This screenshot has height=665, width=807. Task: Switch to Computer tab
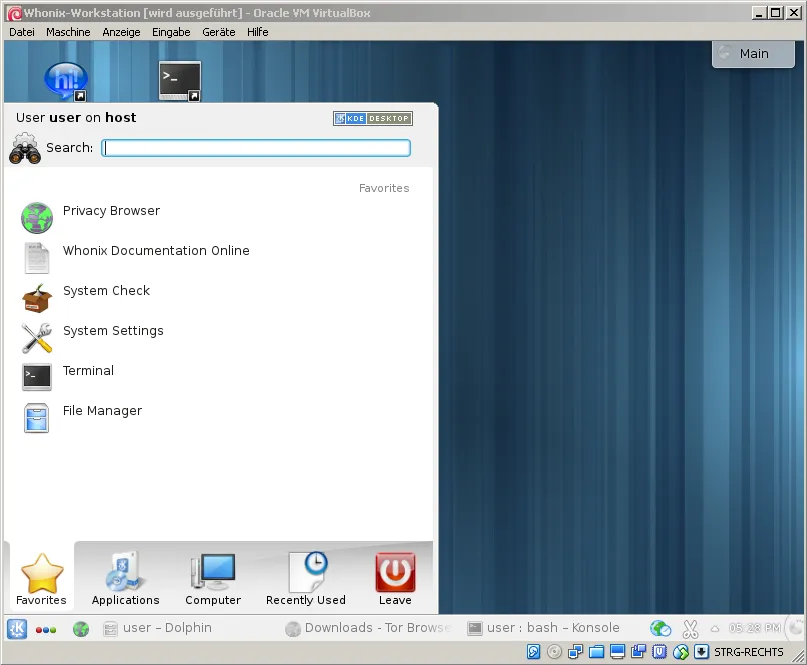(213, 579)
